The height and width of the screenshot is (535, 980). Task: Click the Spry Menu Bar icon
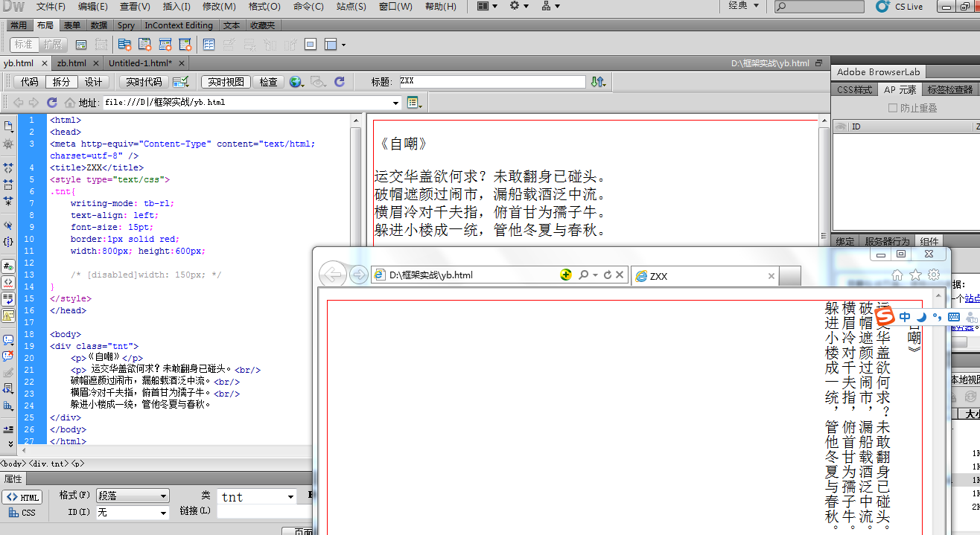(125, 45)
